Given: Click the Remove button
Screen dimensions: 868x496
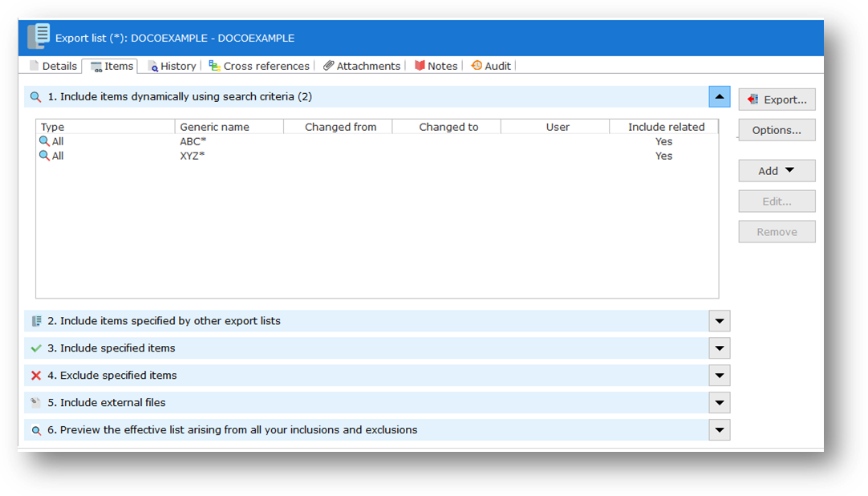Looking at the screenshot, I should click(x=777, y=232).
